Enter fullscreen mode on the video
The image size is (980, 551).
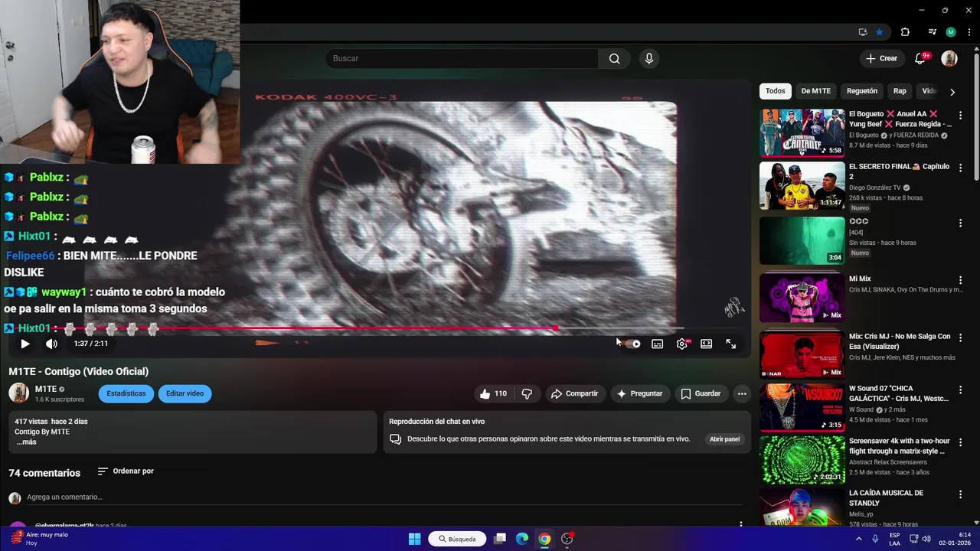(x=730, y=344)
